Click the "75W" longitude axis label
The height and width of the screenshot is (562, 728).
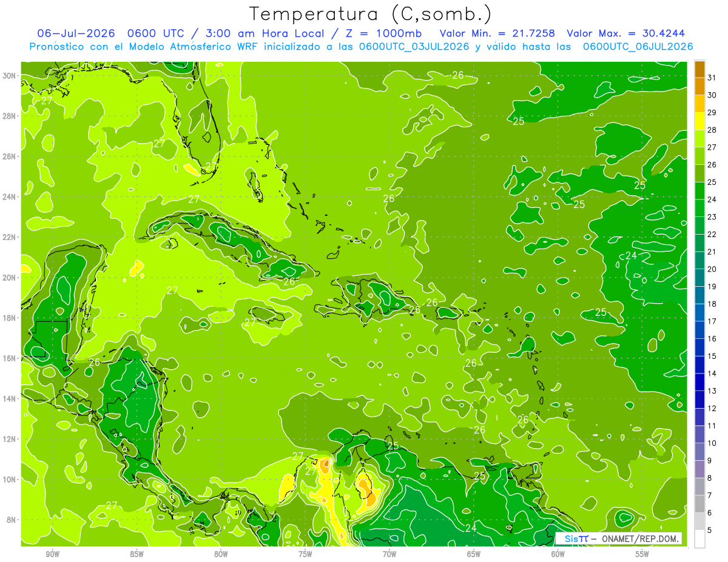[x=306, y=554]
